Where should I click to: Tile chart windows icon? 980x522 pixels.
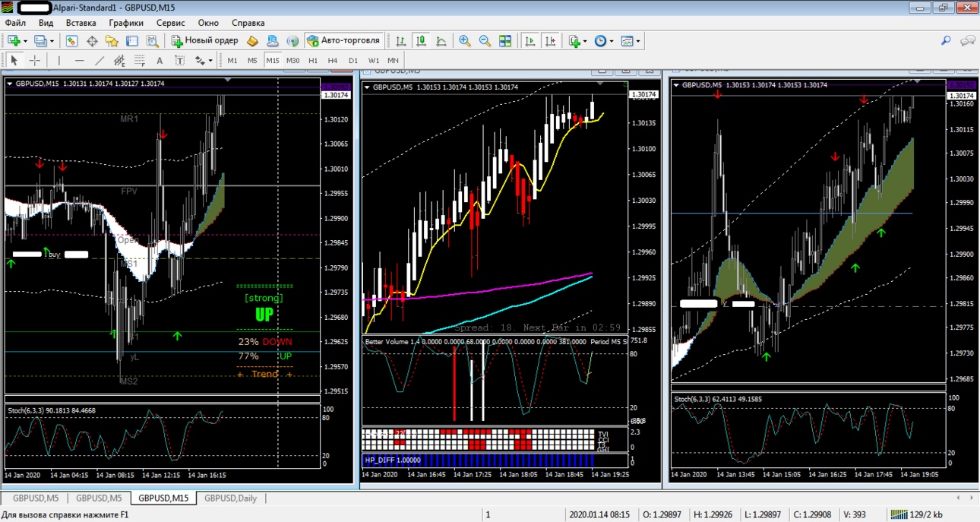[x=505, y=41]
